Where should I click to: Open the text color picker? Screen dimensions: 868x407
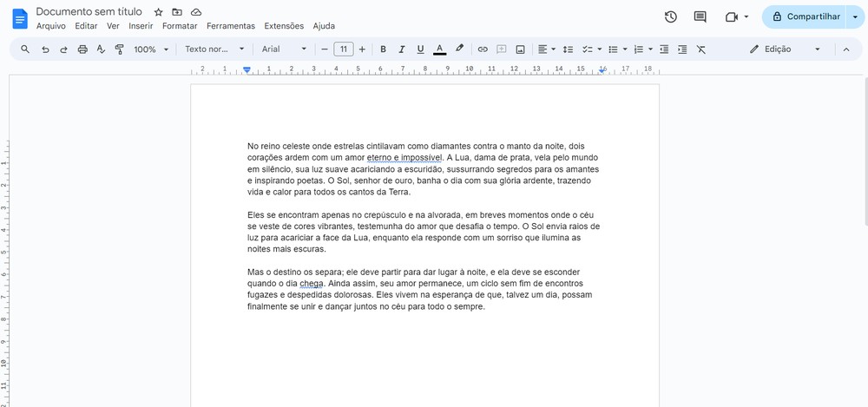coord(439,49)
